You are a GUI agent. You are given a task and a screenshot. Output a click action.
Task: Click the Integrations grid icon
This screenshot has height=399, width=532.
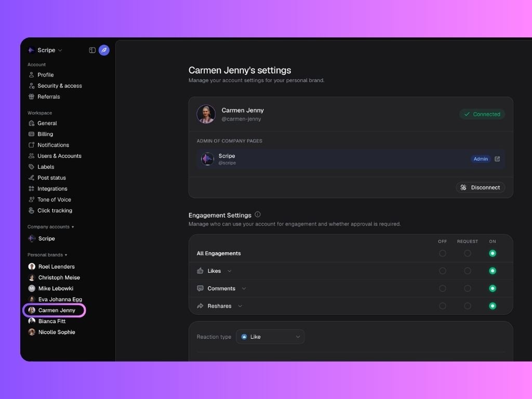pyautogui.click(x=31, y=189)
